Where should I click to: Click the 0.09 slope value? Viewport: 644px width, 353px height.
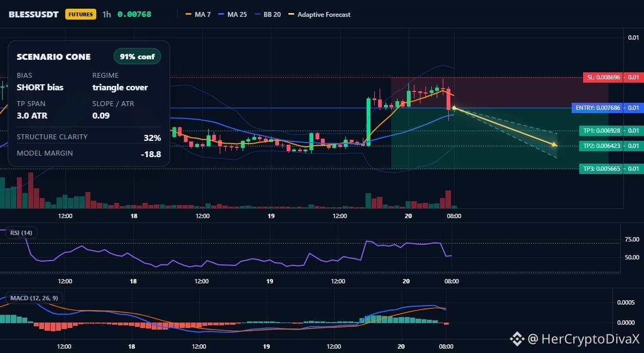click(x=101, y=115)
